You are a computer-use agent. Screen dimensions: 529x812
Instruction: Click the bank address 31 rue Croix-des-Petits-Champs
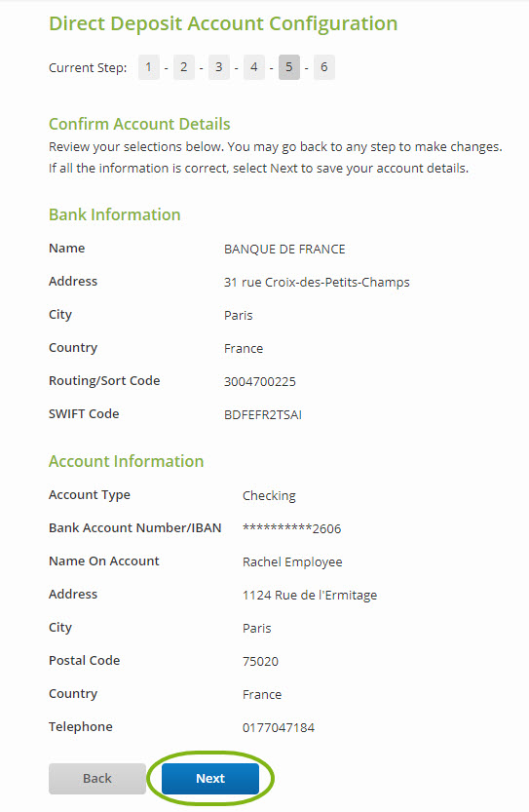tap(317, 283)
